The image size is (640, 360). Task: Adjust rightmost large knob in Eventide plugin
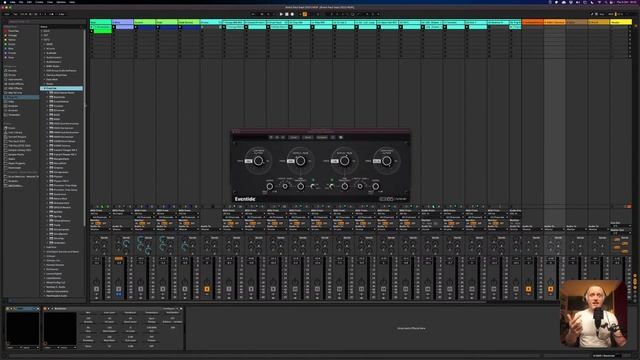click(387, 161)
